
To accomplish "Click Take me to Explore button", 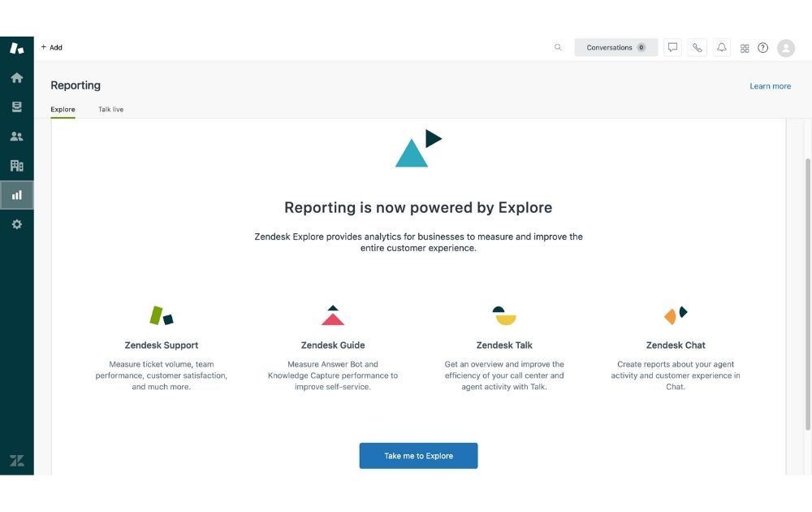I will click(418, 455).
